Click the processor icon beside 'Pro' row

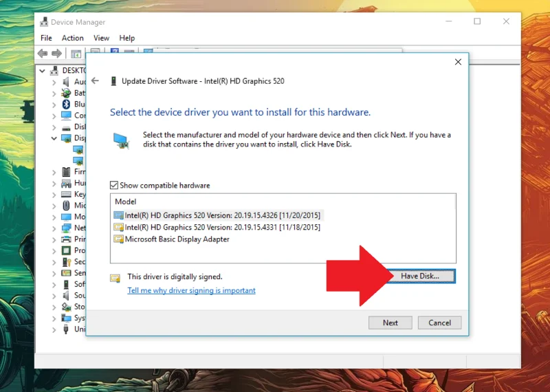(66, 250)
